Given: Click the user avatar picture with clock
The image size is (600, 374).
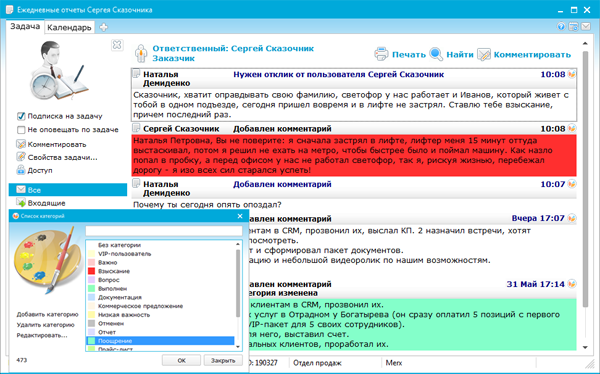Looking at the screenshot, I should tap(60, 71).
